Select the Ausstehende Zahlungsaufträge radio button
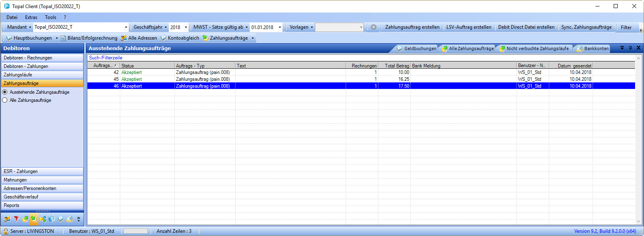Screen dimensions: 644x236 [x=5, y=92]
